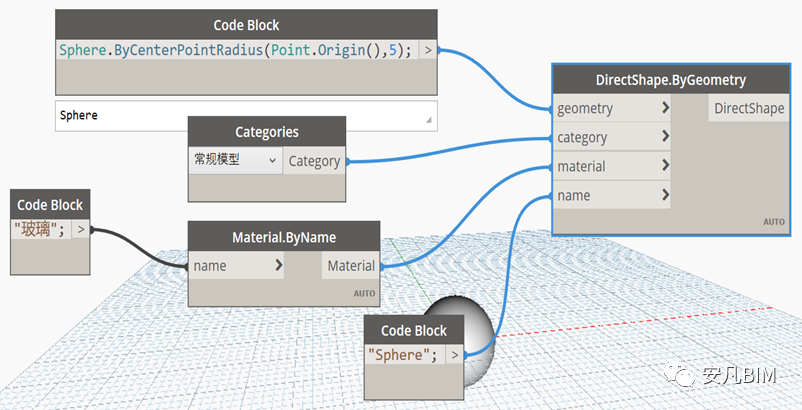Viewport: 802px width, 410px height.
Task: Toggle AUTO lacing on Material.ByName node
Action: coord(363,294)
